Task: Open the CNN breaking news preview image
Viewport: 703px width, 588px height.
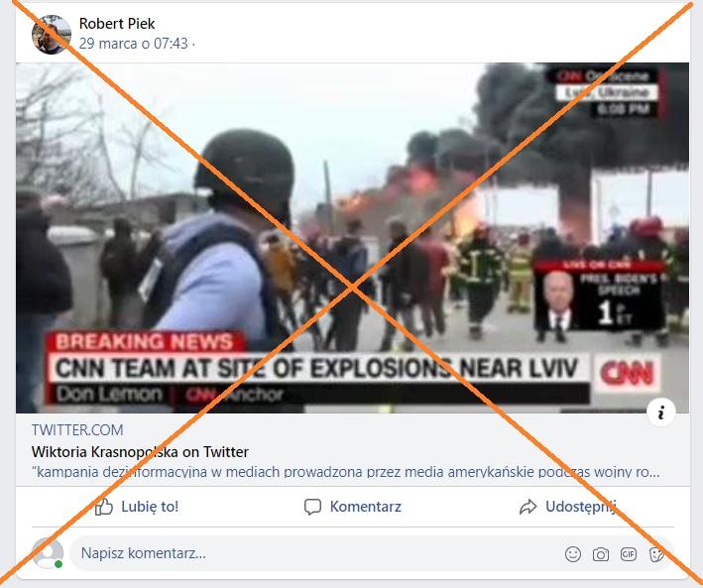Action: coord(352,238)
